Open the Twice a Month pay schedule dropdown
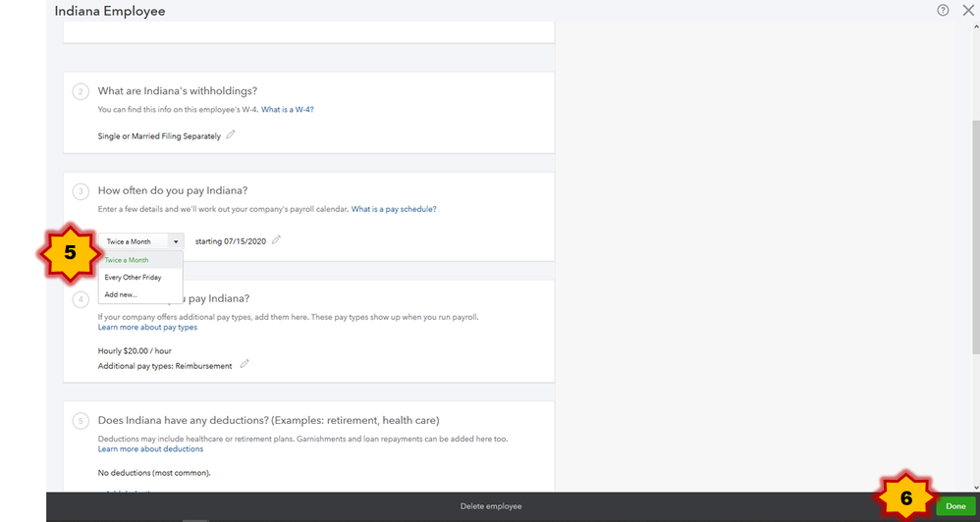Screen dimensions: 980x522 coord(140,241)
